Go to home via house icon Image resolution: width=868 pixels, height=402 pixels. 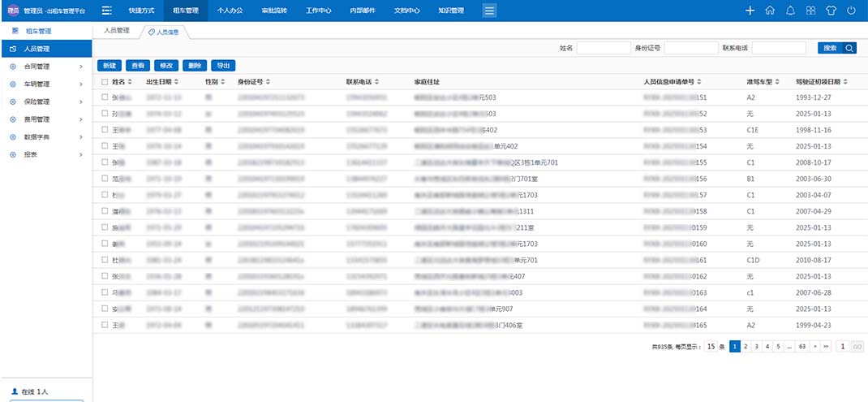click(770, 11)
